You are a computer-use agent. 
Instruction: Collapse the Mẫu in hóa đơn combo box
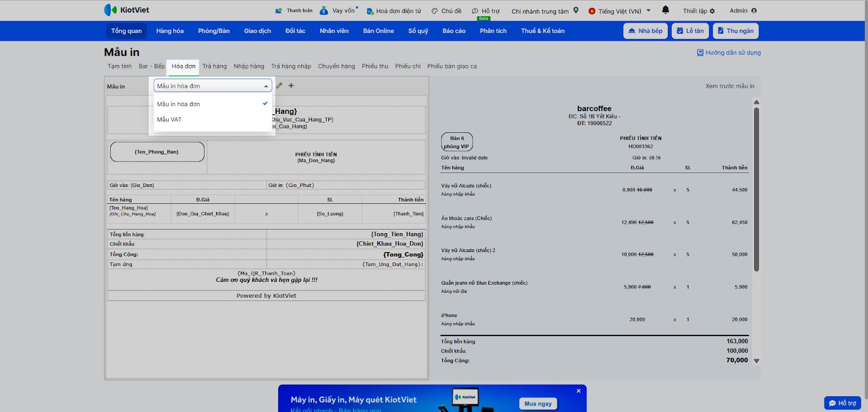(266, 86)
